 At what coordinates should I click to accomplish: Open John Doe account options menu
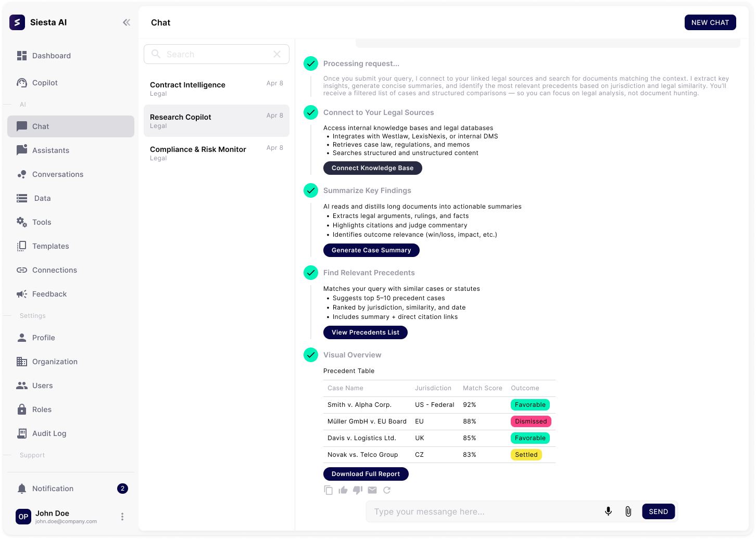[122, 517]
